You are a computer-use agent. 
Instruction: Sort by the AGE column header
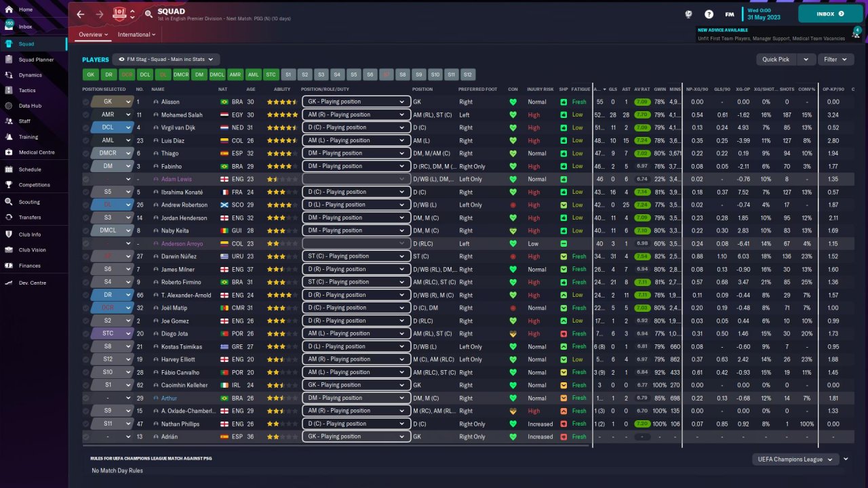click(251, 89)
